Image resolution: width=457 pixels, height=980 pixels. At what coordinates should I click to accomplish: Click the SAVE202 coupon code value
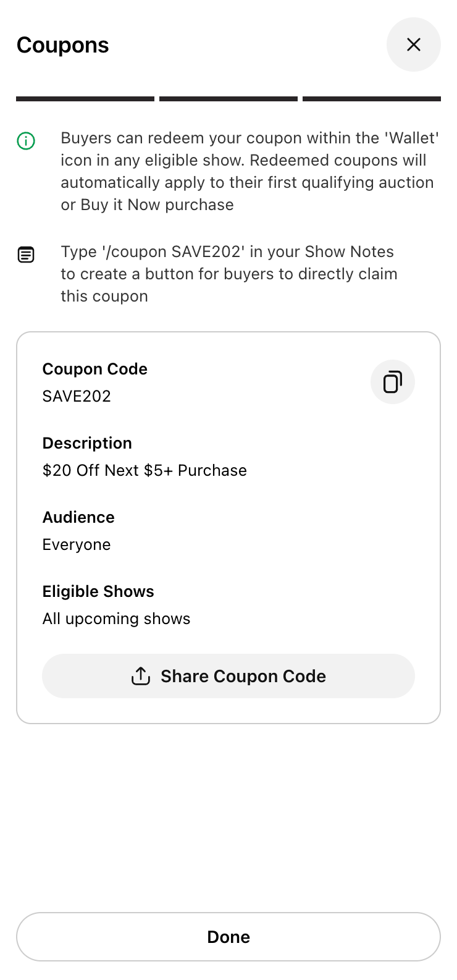point(77,396)
